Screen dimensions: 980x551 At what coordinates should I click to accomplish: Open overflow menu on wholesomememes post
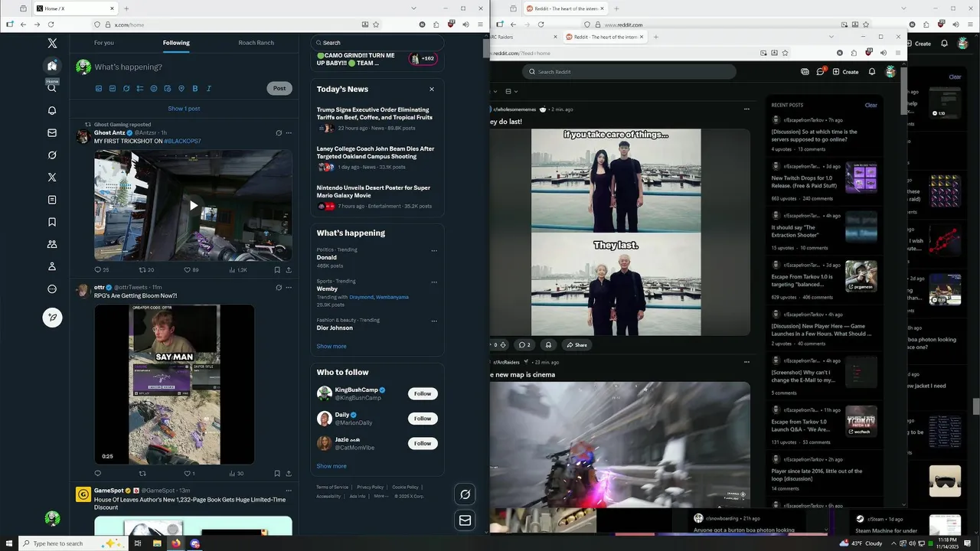(746, 109)
